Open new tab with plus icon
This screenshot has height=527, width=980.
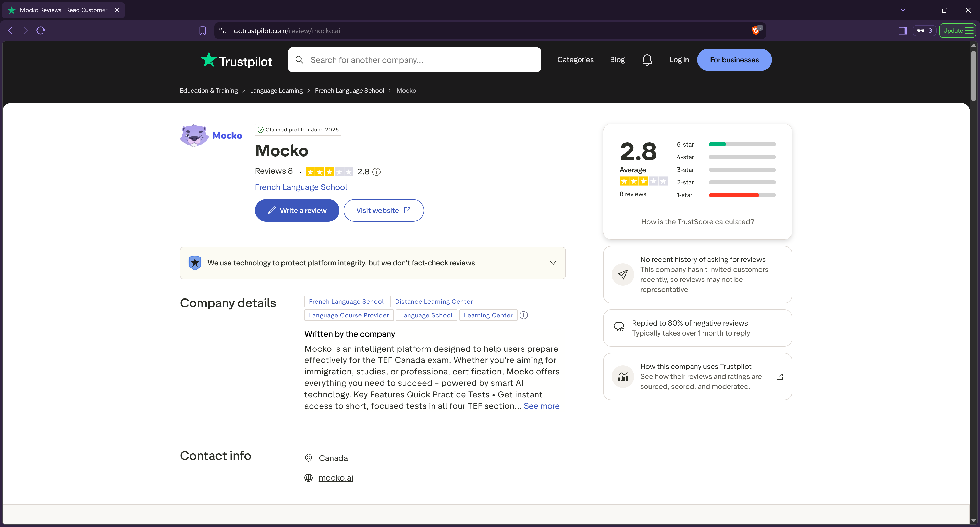[x=136, y=10]
